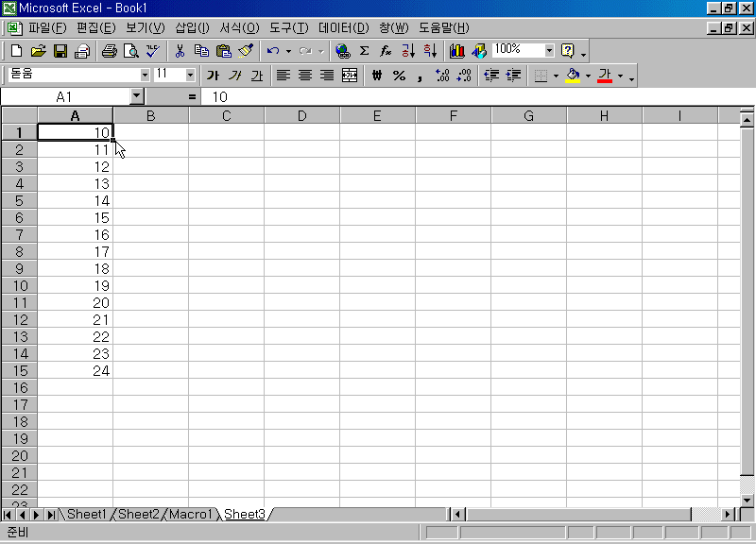
Task: Sort descending with the sort icon
Action: (430, 51)
